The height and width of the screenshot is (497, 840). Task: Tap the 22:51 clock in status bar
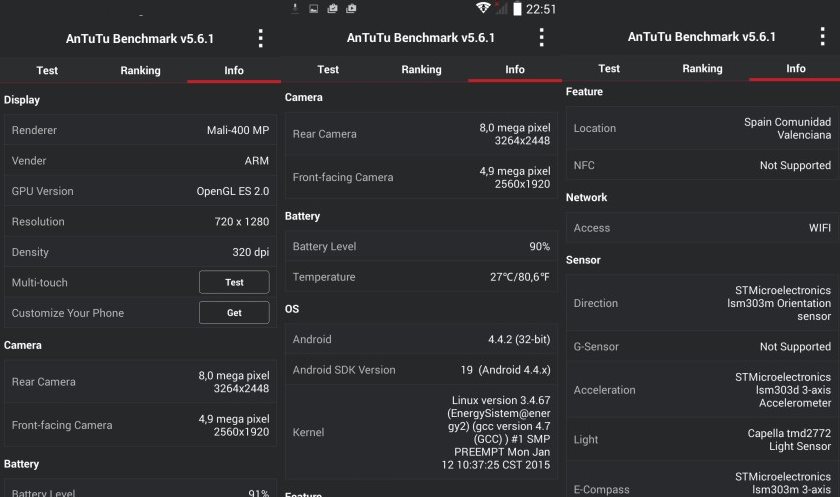(541, 9)
